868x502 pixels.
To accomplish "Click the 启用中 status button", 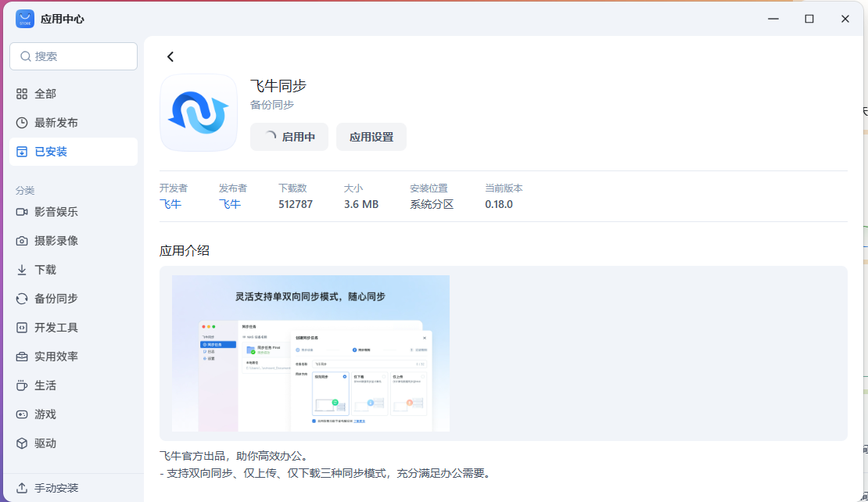I will 289,137.
